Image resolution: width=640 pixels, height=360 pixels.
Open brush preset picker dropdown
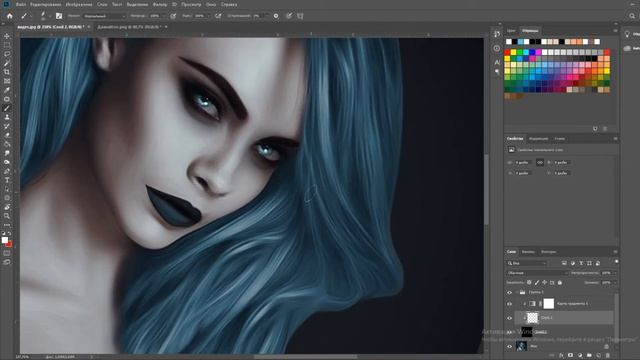(49, 16)
